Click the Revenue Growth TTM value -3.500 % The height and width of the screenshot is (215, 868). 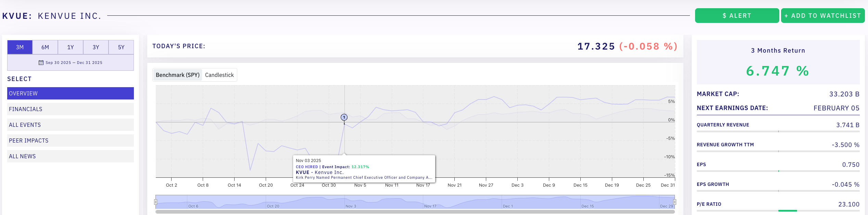pos(846,145)
